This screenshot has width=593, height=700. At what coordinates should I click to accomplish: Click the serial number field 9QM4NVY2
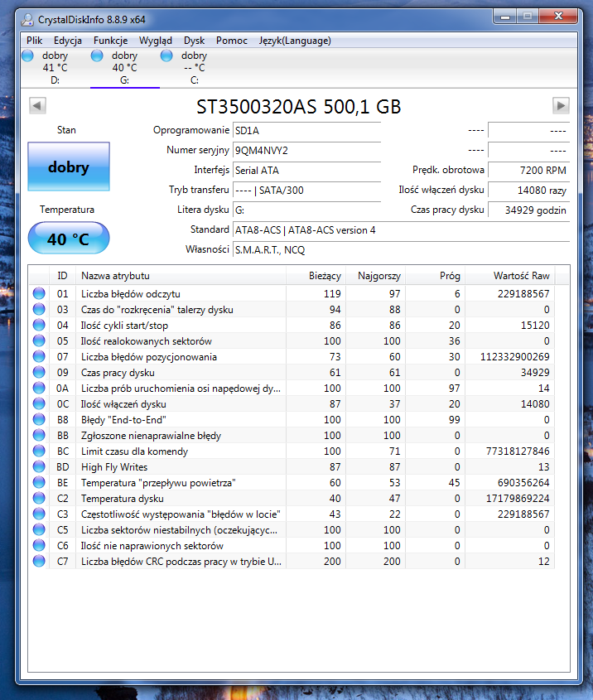(306, 151)
